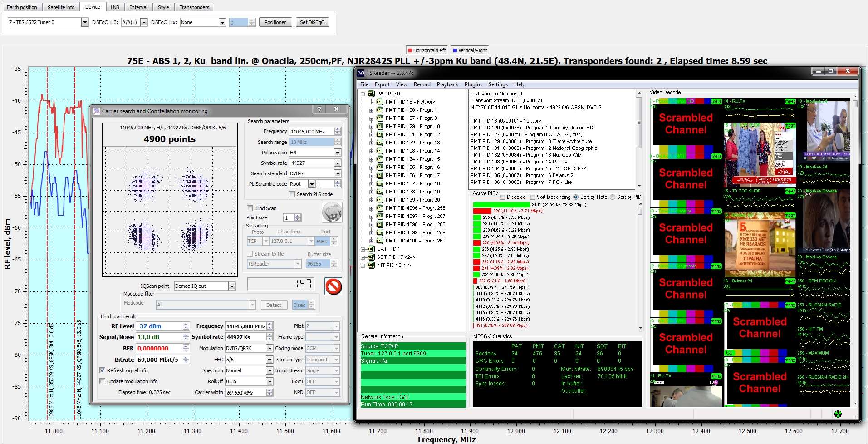Viewport: 868px width, 444px height.
Task: Click the PMT icon for PID 139 Progr. 20
Action: [380, 200]
